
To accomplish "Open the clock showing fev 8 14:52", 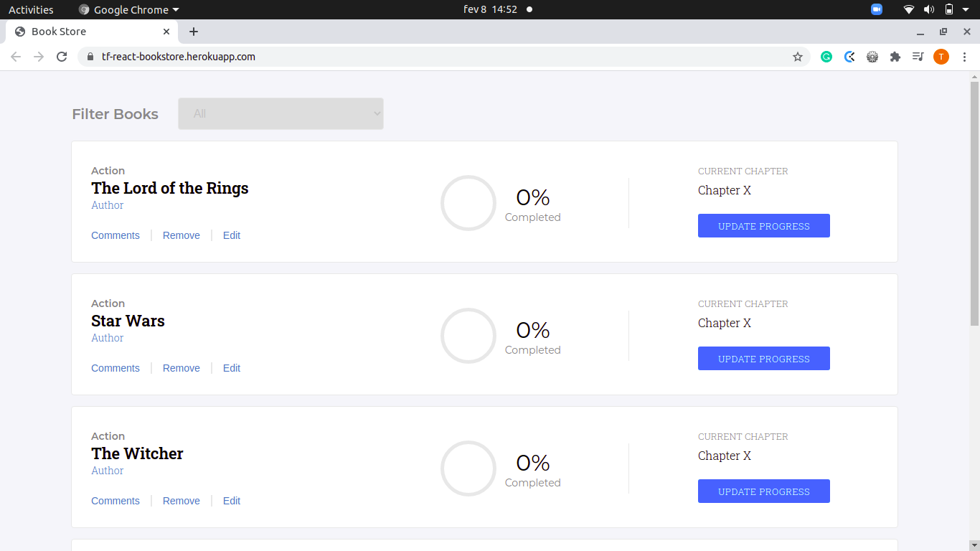I will pyautogui.click(x=491, y=9).
